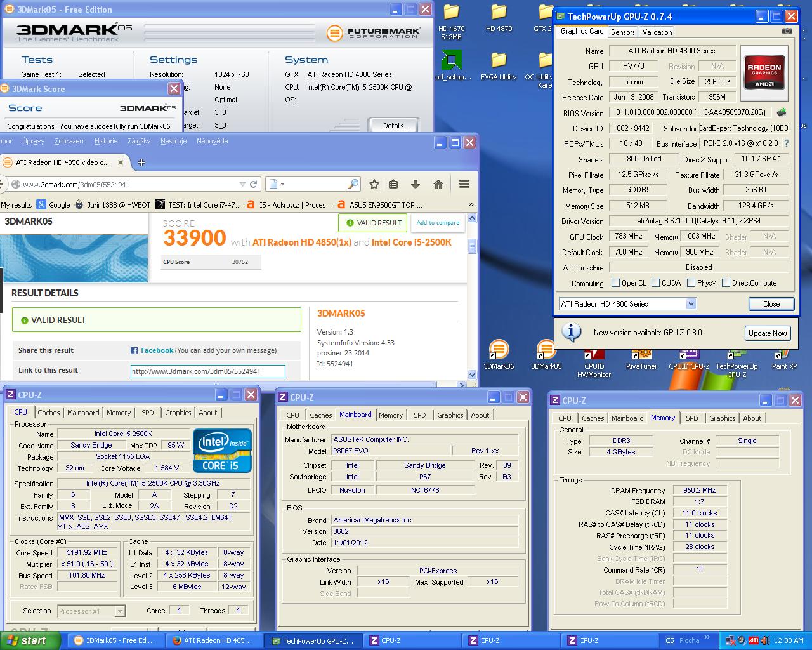Screen dimensions: 812x650
Task: Open SPD tab in Mainboard CPU-Z window
Action: (x=420, y=415)
